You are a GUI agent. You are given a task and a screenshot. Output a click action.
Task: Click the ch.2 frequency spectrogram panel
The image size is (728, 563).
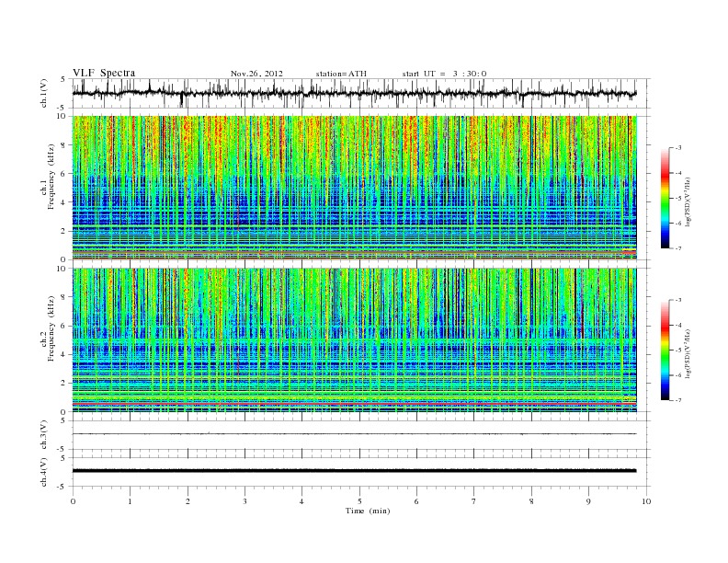[355, 340]
